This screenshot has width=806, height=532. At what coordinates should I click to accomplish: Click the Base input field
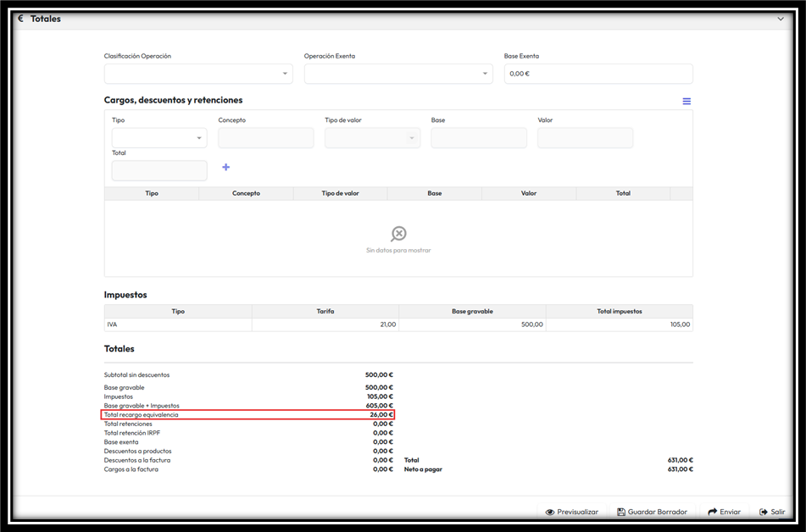pyautogui.click(x=479, y=138)
